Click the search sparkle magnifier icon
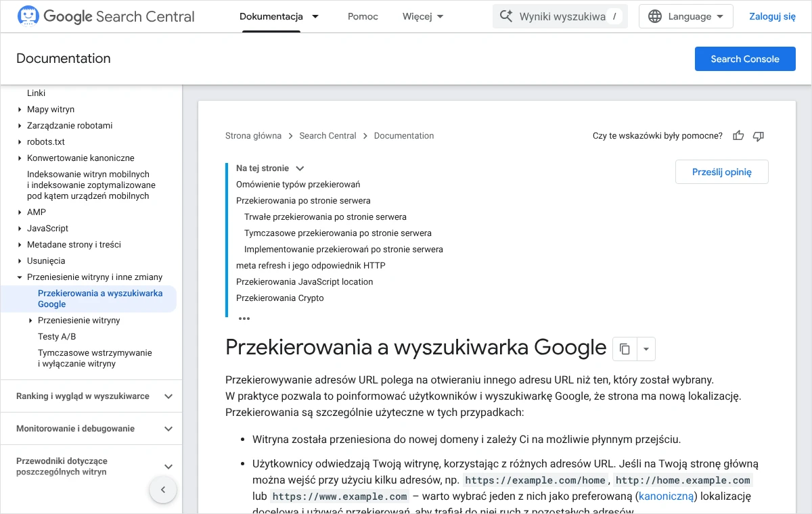 pos(505,16)
